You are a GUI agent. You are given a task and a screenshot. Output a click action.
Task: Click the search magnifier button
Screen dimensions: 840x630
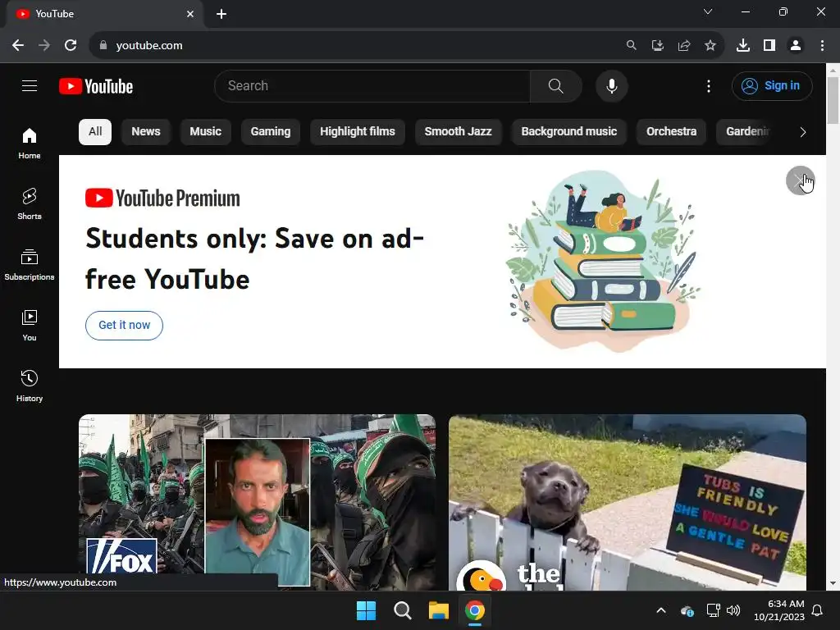[x=555, y=85]
